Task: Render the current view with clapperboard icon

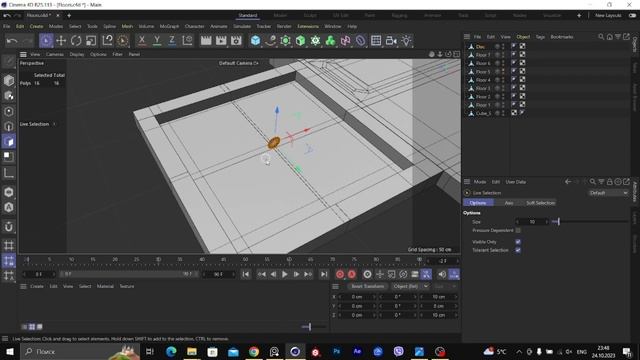Action: 206,40
